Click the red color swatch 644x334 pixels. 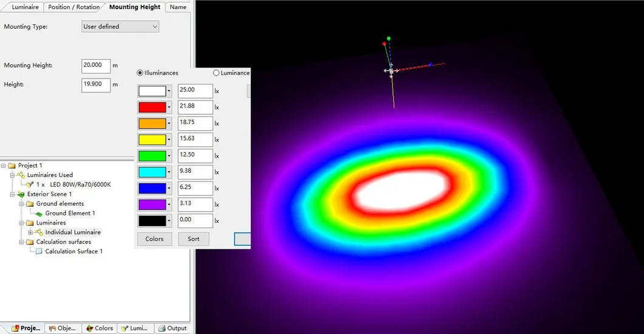152,107
